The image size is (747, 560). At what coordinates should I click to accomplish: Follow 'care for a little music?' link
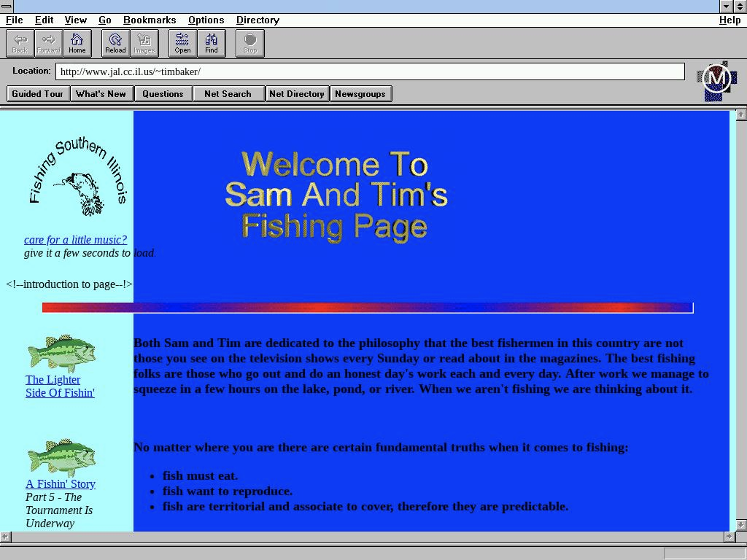[75, 240]
